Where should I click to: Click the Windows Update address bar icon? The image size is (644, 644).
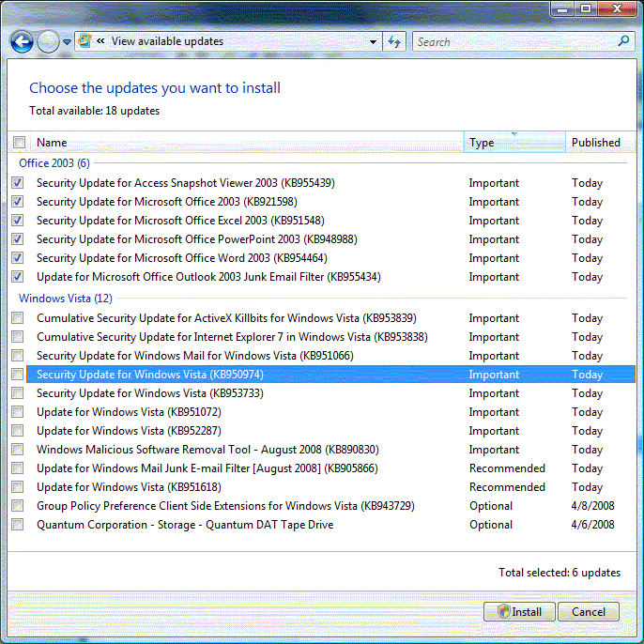(x=84, y=41)
